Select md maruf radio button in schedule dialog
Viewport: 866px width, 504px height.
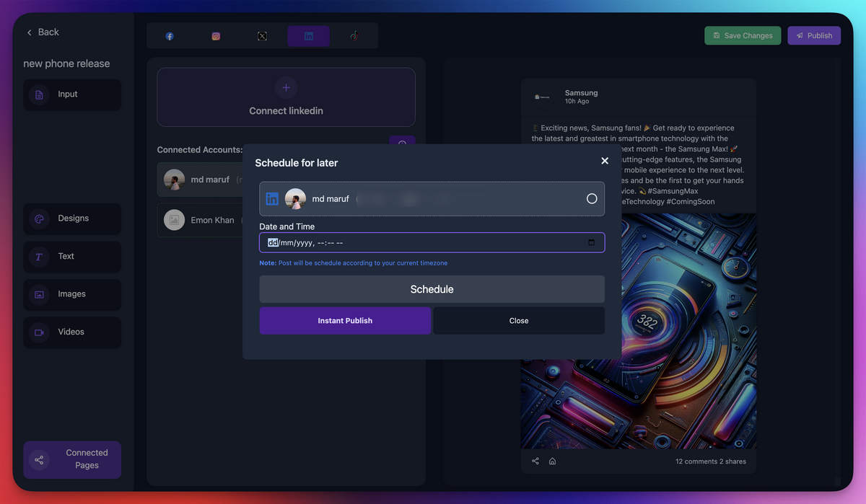(x=592, y=199)
